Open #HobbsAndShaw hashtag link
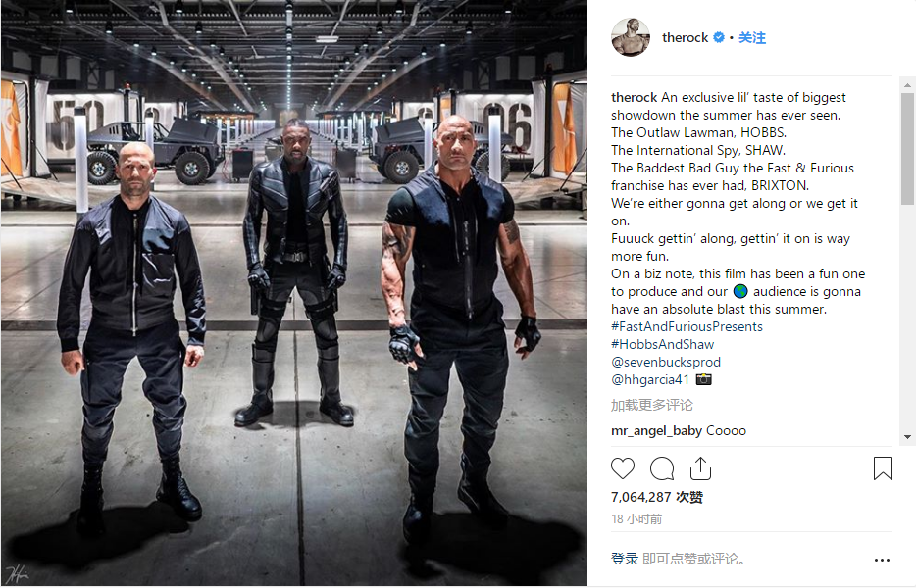 (662, 344)
